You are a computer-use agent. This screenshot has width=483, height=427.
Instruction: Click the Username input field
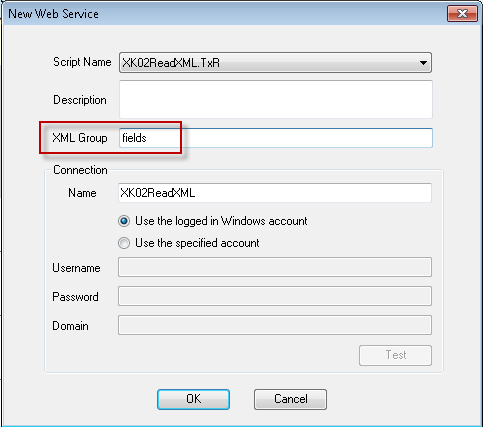275,267
